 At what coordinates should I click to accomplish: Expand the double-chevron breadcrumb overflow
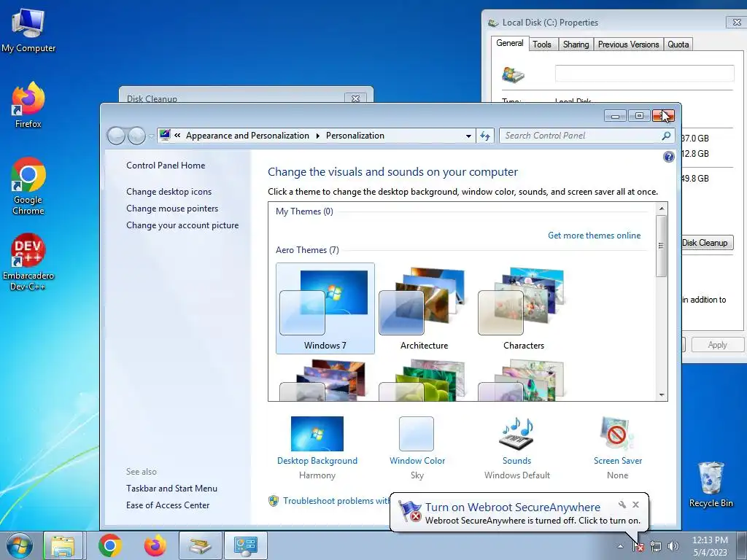coord(177,135)
